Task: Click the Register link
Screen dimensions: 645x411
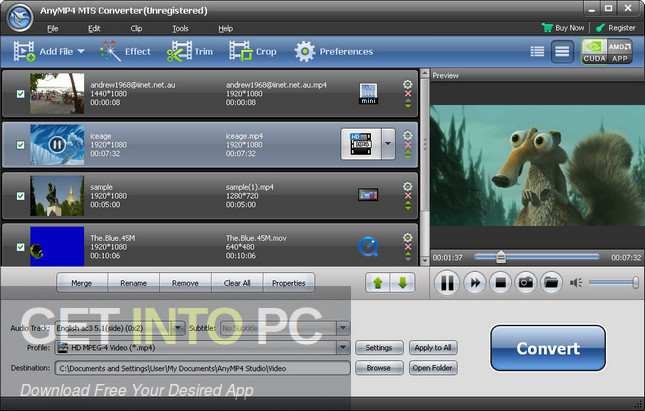Action: [616, 28]
